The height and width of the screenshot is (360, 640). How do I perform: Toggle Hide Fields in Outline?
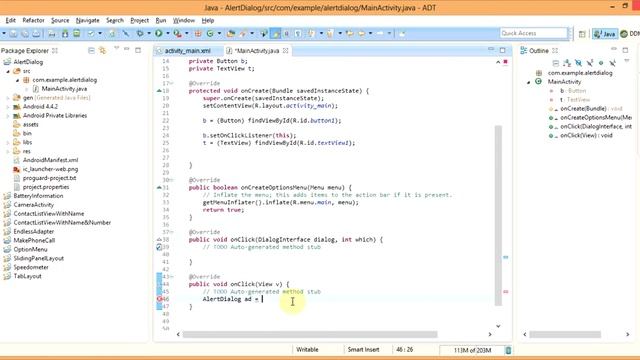pyautogui.click(x=578, y=63)
